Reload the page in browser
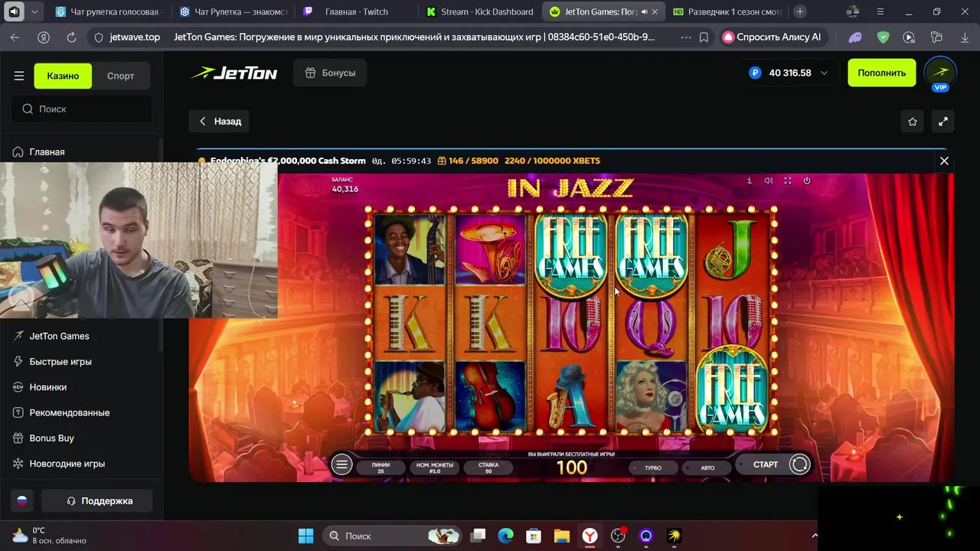This screenshot has height=551, width=980. 71,37
